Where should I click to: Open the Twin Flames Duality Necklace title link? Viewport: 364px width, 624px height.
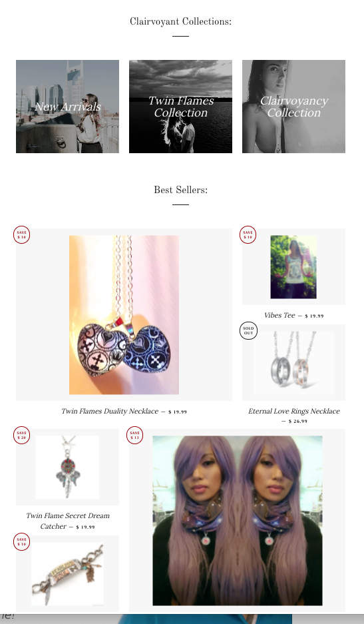(110, 411)
